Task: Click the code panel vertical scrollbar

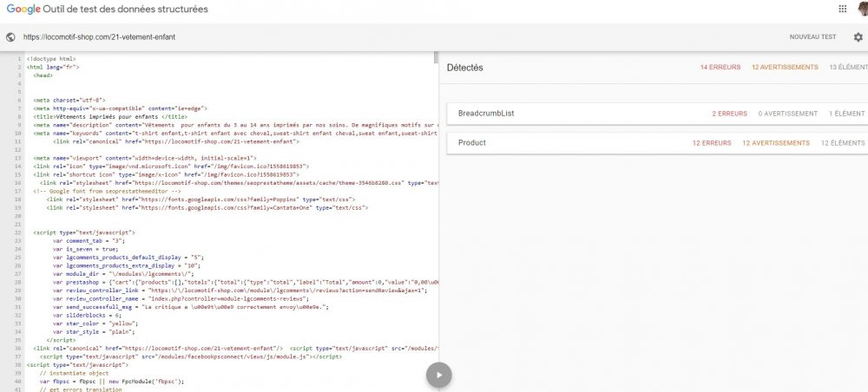Action: (437, 57)
